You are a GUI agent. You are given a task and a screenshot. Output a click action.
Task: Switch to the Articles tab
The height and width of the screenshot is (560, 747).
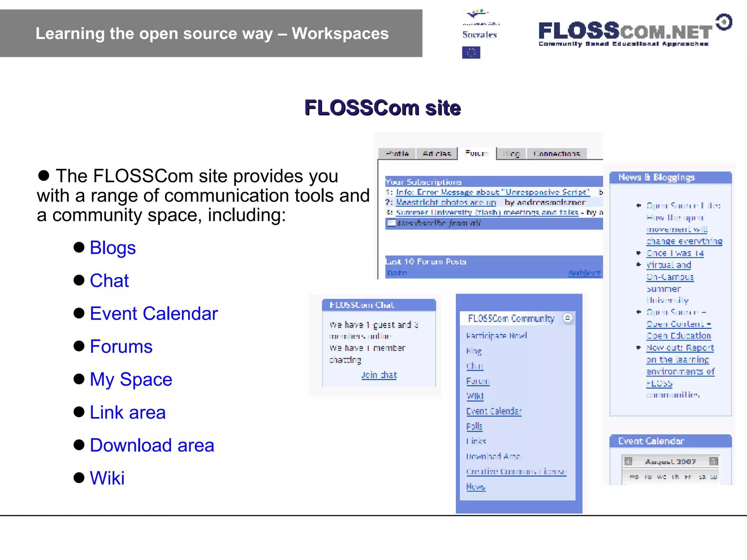point(437,153)
